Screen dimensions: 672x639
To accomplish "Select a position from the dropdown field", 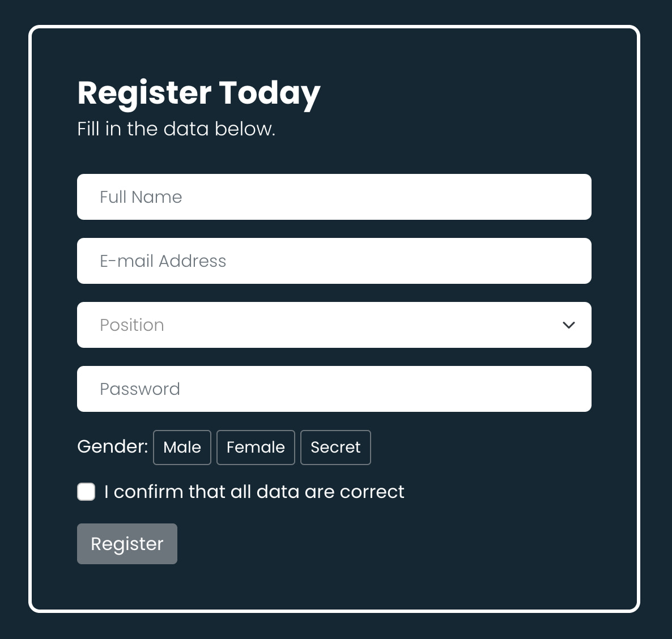I will click(334, 325).
